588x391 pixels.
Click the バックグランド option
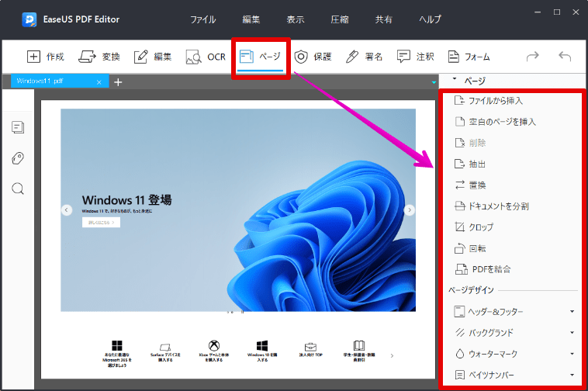coord(483,333)
